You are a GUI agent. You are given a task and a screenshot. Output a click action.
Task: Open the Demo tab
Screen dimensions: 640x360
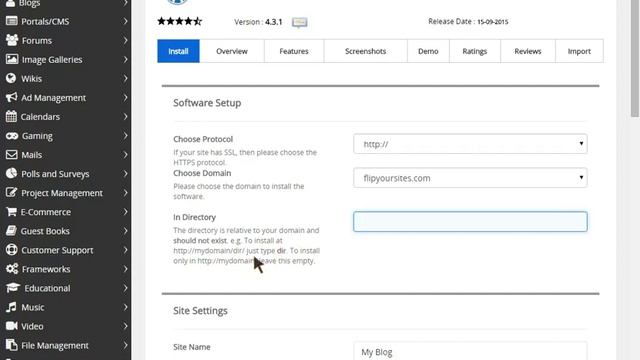pos(428,51)
